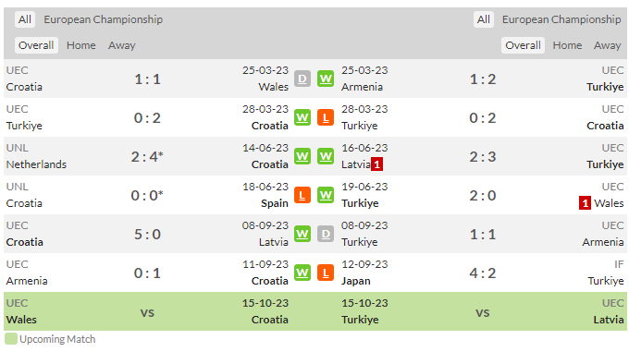
Task: Select the right European Championship filter
Action: (561, 19)
